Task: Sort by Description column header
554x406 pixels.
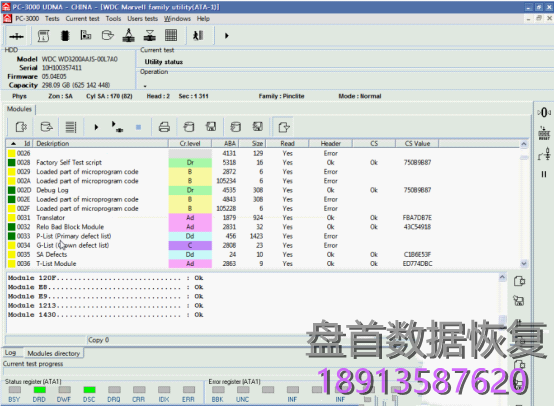Action: pos(101,143)
